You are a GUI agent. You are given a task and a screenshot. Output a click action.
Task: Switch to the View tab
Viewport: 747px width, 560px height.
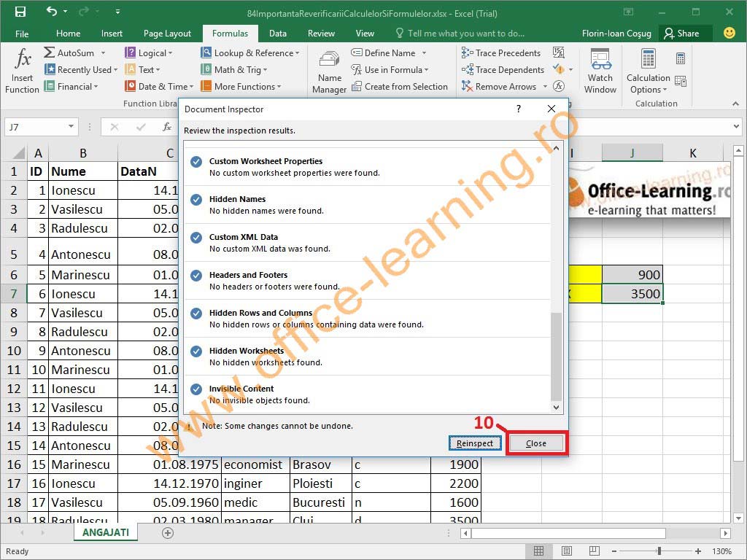[365, 34]
